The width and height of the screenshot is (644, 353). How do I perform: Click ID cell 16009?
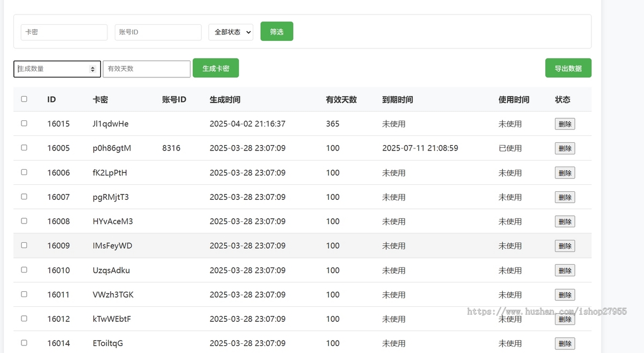click(x=58, y=246)
